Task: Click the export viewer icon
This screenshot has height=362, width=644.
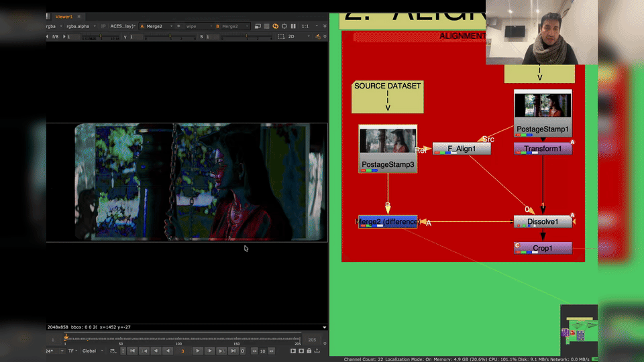Action: [317, 351]
